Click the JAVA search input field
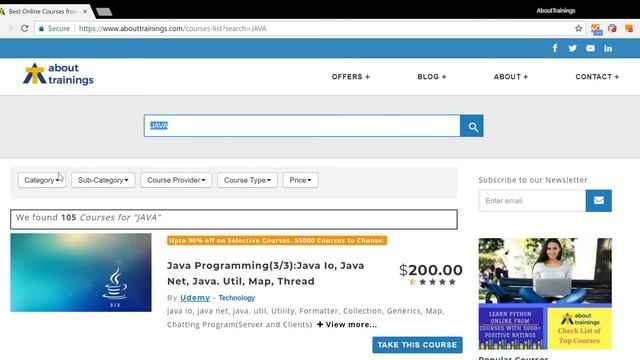The width and height of the screenshot is (640, 360). 302,126
